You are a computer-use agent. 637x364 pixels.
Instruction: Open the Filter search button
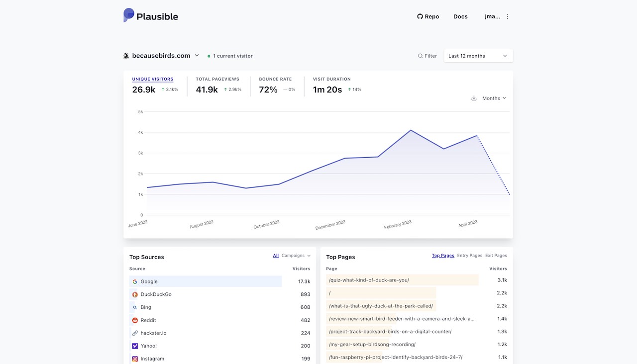[427, 56]
